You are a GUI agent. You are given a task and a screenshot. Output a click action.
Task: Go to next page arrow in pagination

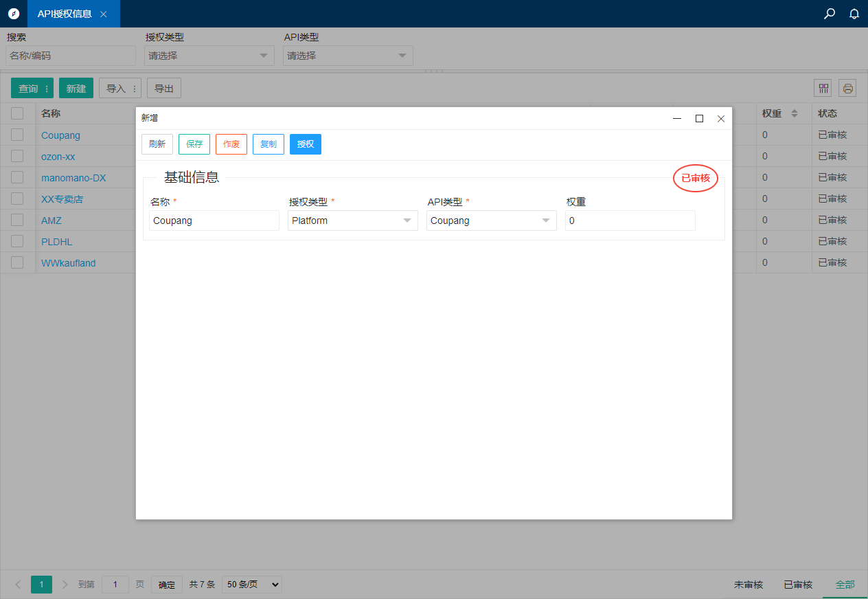[x=65, y=585]
